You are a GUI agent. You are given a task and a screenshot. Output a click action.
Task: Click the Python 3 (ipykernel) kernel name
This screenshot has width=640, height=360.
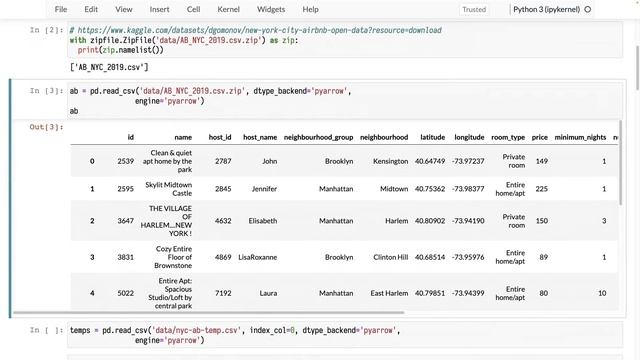(546, 9)
